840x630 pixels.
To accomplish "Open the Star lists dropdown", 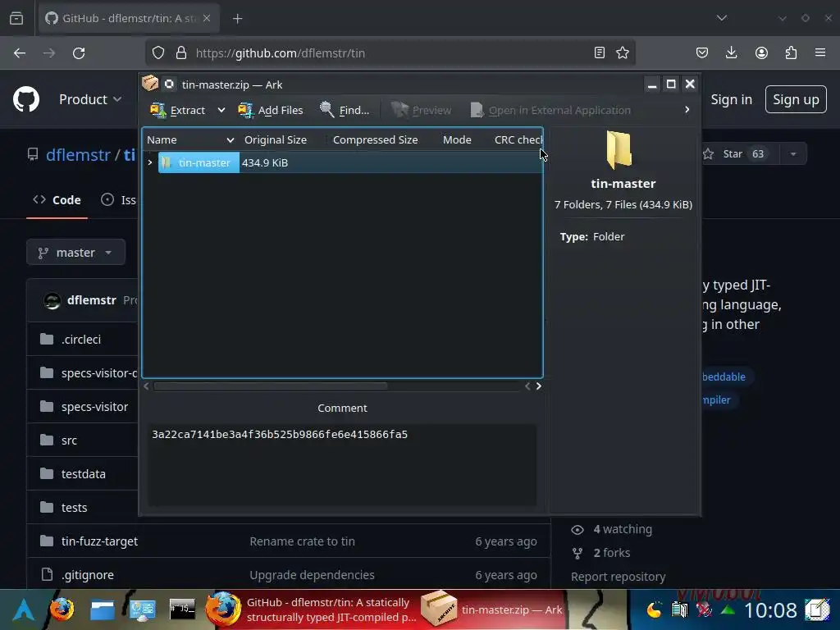I will (x=793, y=154).
